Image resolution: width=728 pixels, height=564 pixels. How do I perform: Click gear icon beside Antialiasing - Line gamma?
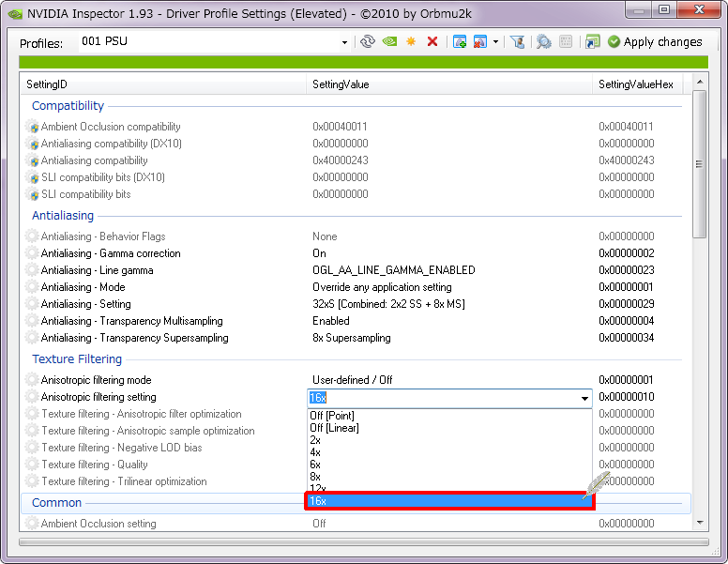click(x=32, y=270)
